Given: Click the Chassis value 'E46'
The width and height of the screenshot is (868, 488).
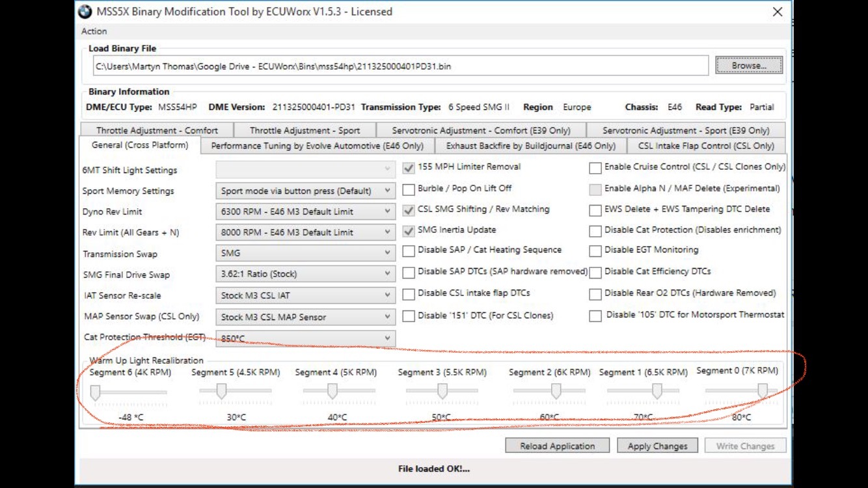Looking at the screenshot, I should [675, 107].
